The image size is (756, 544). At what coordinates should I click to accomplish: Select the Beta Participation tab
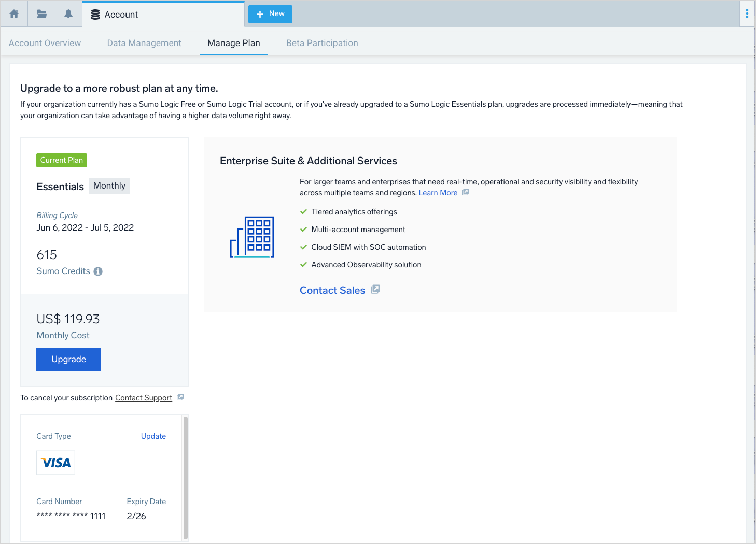(x=322, y=43)
